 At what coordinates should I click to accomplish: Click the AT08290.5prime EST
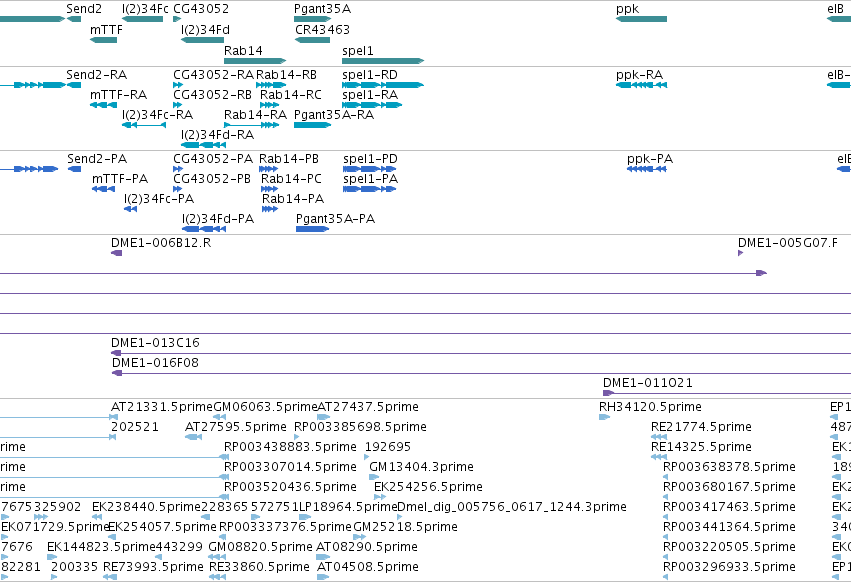(x=322, y=558)
